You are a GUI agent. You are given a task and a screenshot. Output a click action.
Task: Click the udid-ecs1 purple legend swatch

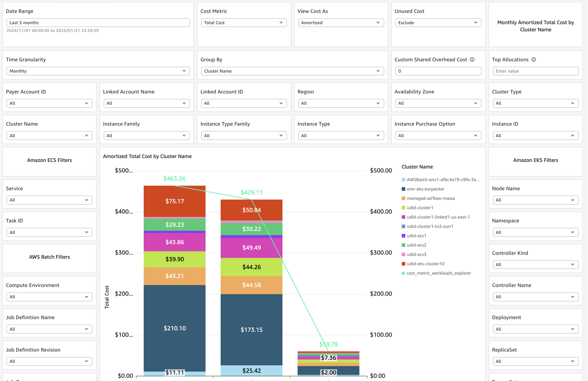point(403,236)
